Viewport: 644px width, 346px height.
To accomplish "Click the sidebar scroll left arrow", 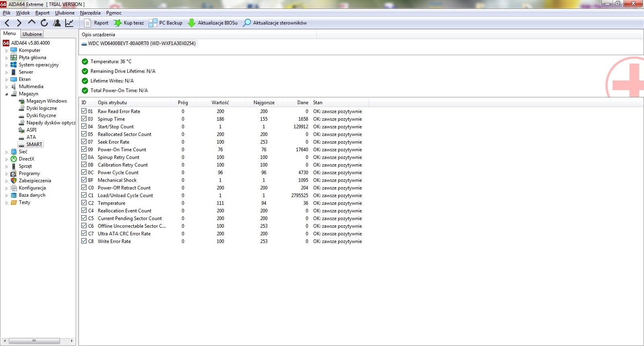I will 4,341.
